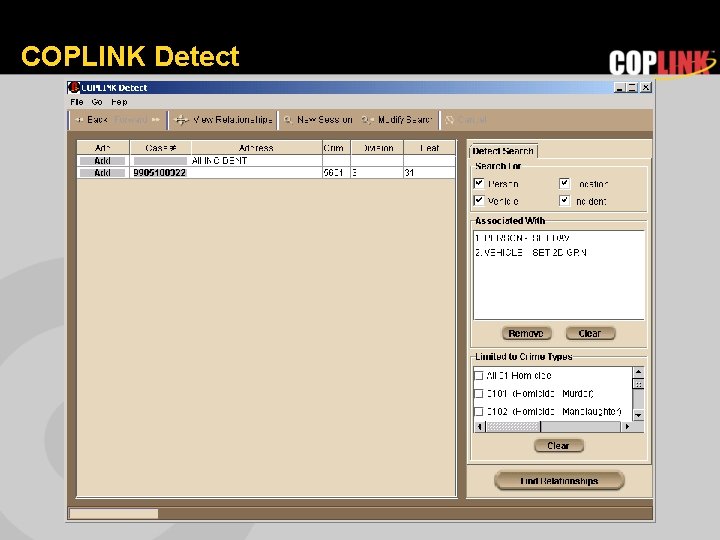Click the Beat column header

pos(429,148)
